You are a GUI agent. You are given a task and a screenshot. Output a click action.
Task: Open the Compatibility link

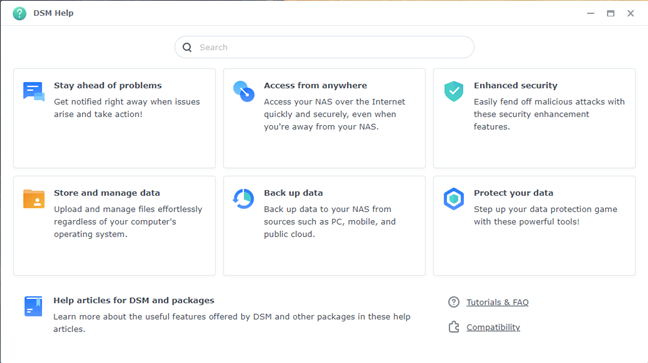point(493,327)
